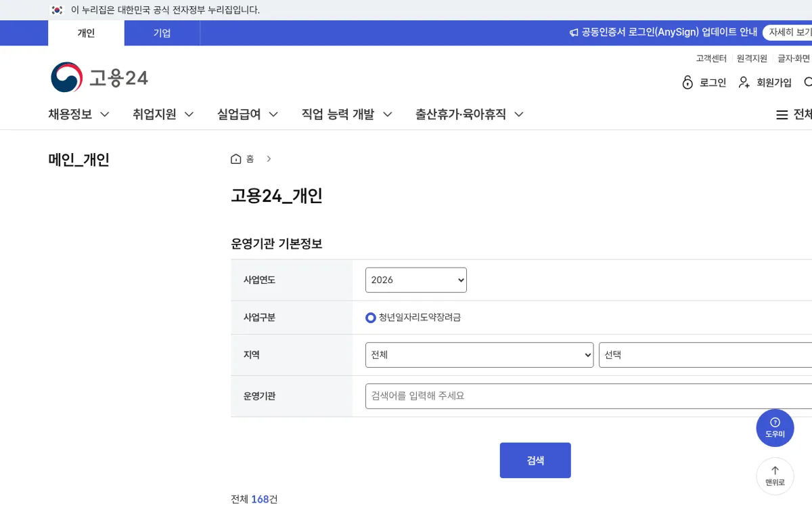
Task: Click the 전체 168건 result count
Action: [254, 499]
